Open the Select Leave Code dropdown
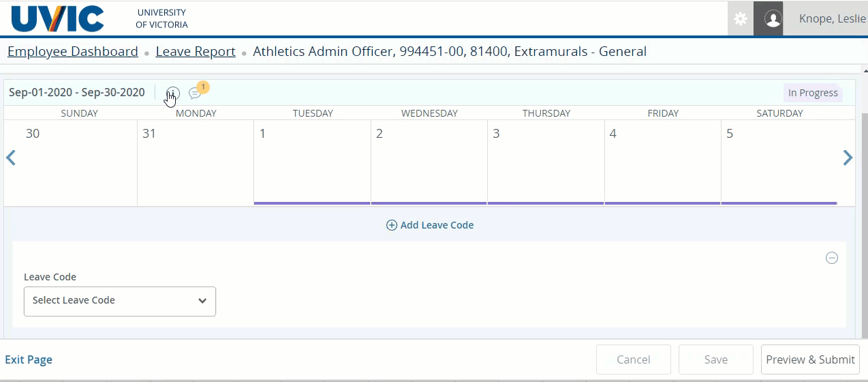Viewport: 868px width, 382px height. [x=120, y=301]
